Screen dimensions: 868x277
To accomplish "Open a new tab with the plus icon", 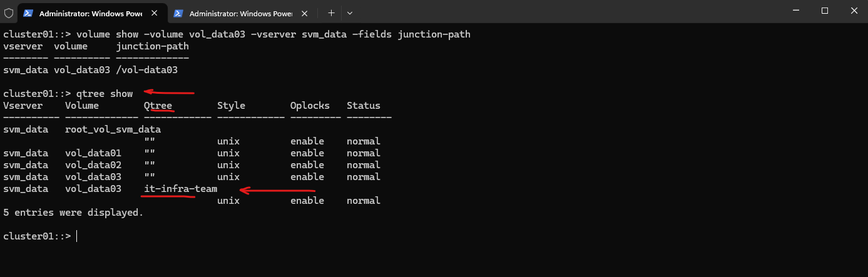I will click(332, 13).
